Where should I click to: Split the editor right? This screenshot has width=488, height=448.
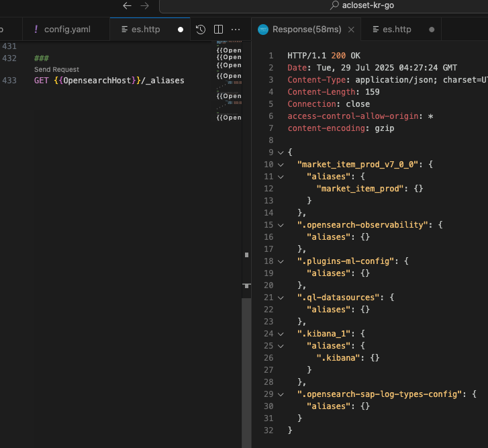click(218, 30)
